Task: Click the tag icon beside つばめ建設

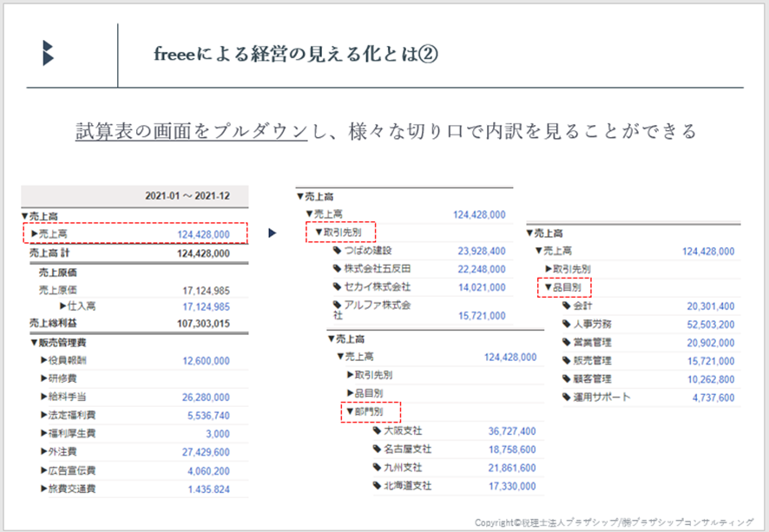Action: pyautogui.click(x=337, y=251)
